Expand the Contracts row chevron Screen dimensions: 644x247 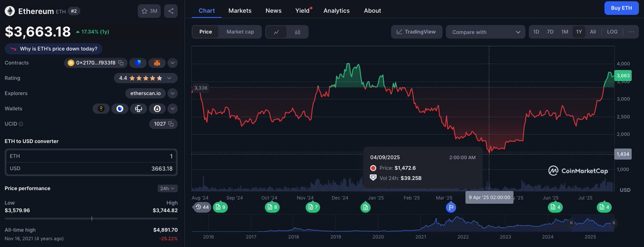[172, 63]
